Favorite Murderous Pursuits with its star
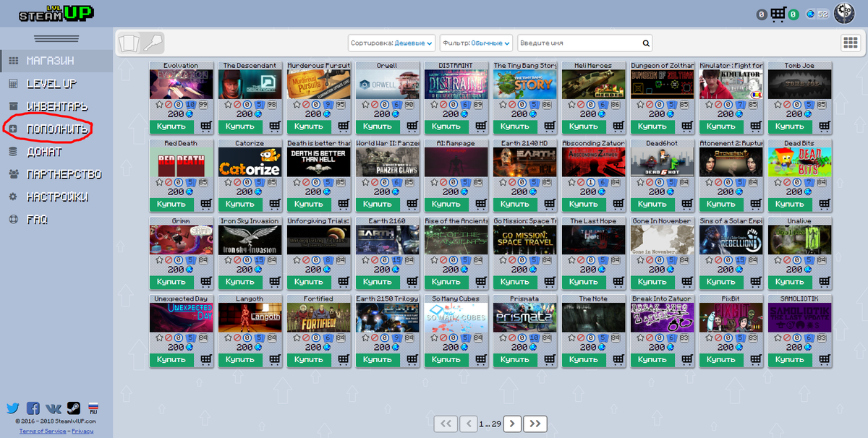Viewport: 868px width, 438px height. (297, 105)
